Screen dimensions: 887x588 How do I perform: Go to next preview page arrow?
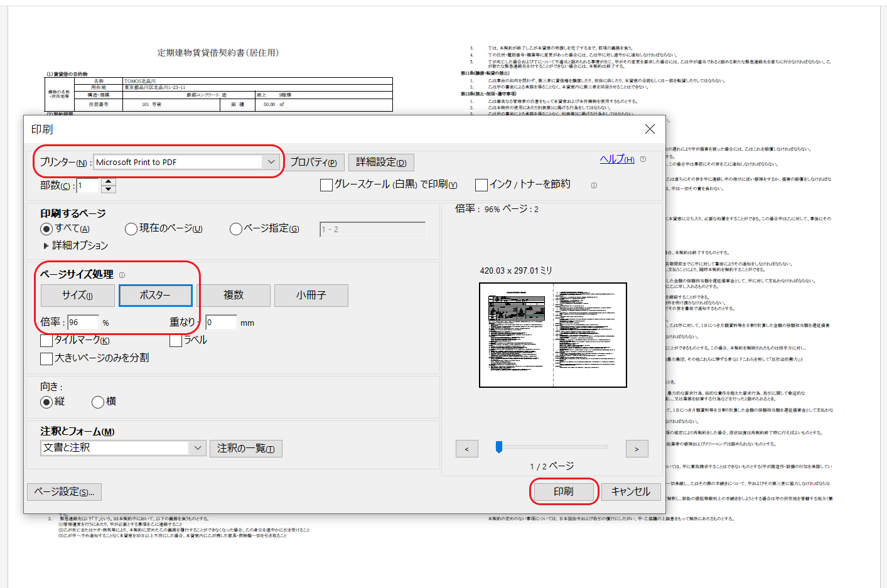(x=637, y=449)
